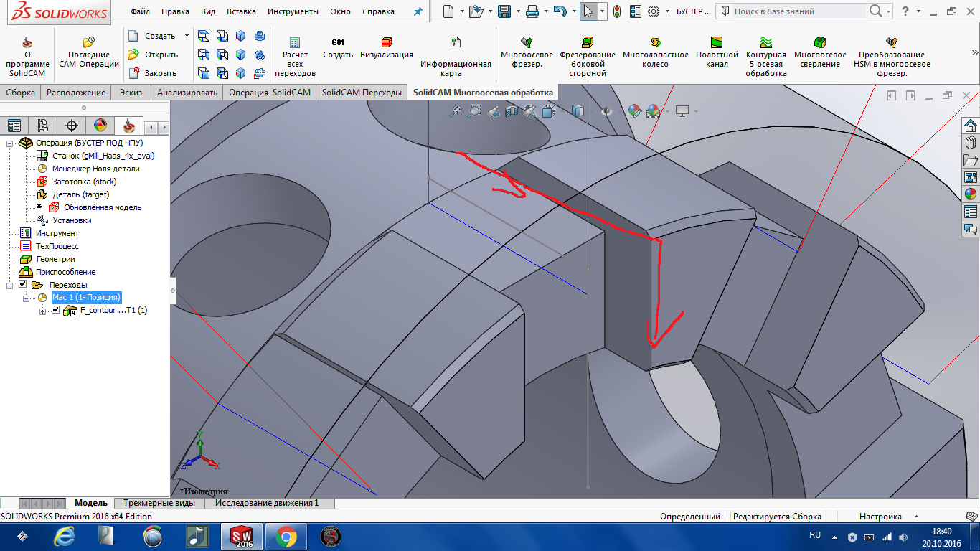This screenshot has width=980, height=551.
Task: Open the Файл menu
Action: coord(141,11)
